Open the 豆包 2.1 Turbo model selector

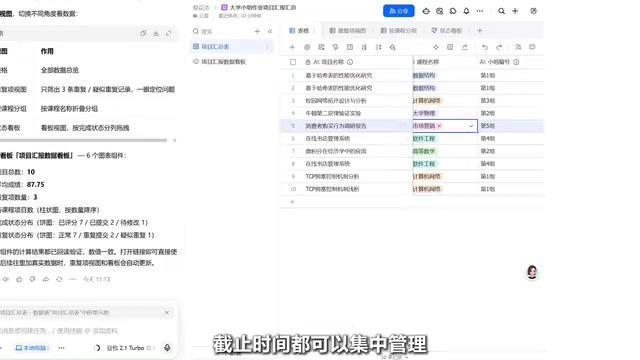[x=130, y=348]
